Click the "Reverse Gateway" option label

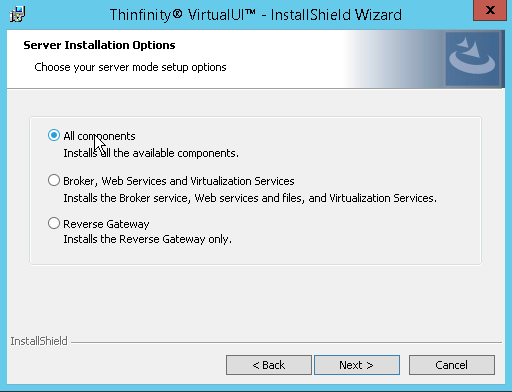tap(106, 224)
